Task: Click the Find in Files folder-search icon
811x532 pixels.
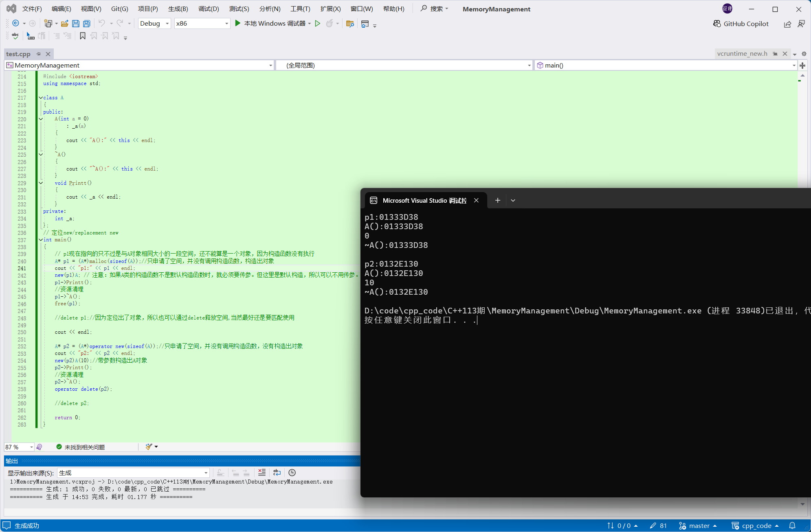Action: (x=350, y=24)
